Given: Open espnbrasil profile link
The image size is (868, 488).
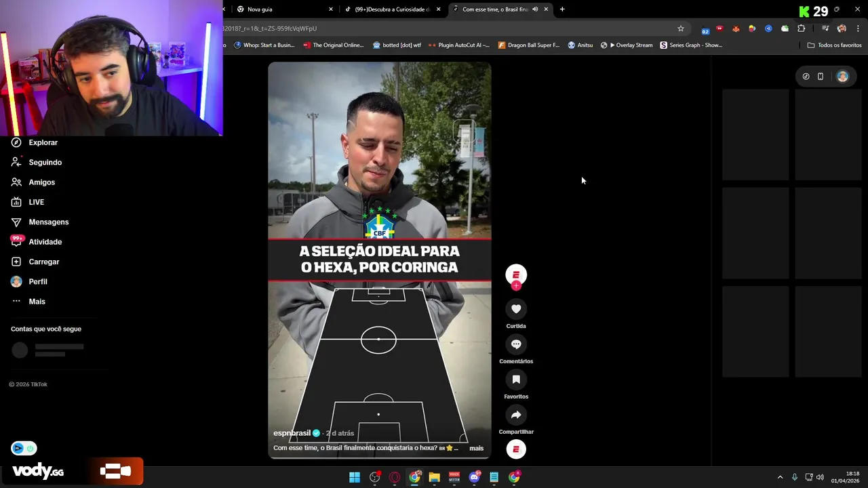Looking at the screenshot, I should (x=292, y=433).
